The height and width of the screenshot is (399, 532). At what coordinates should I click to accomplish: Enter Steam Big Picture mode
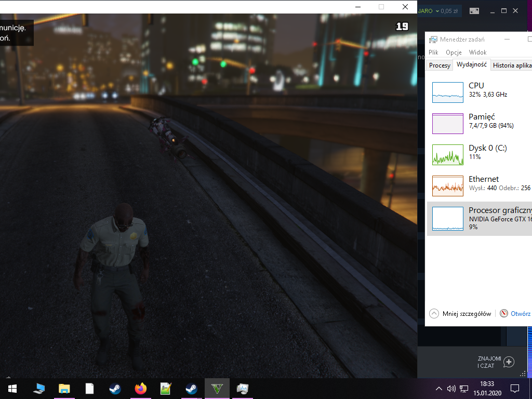click(474, 11)
